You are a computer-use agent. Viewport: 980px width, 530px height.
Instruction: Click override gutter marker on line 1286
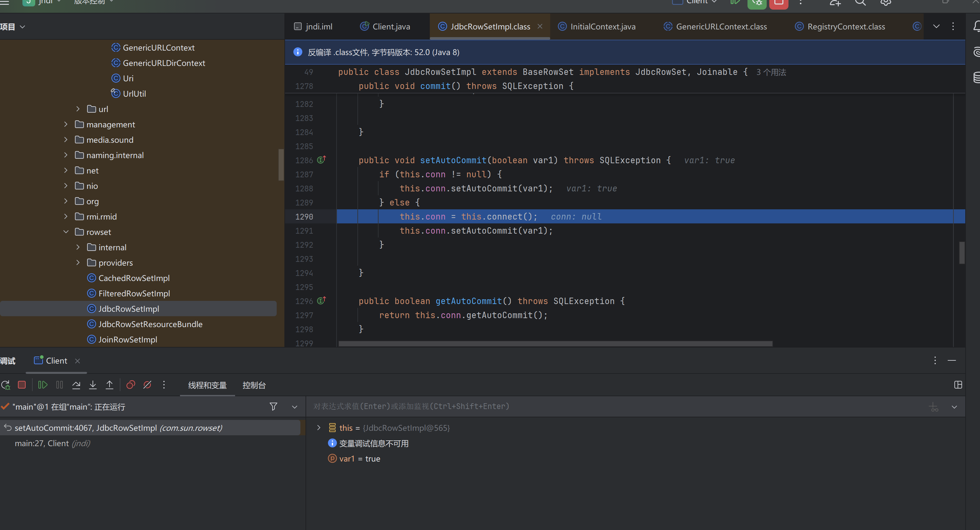[322, 160]
